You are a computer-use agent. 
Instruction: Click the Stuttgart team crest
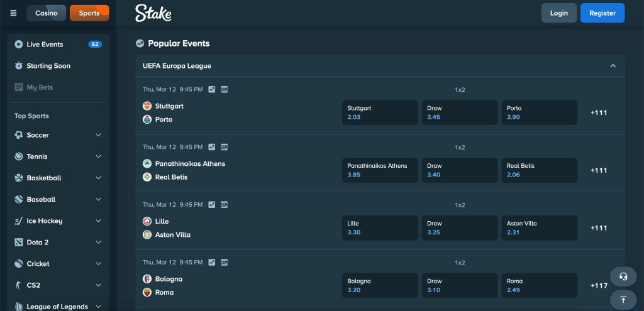tap(147, 106)
